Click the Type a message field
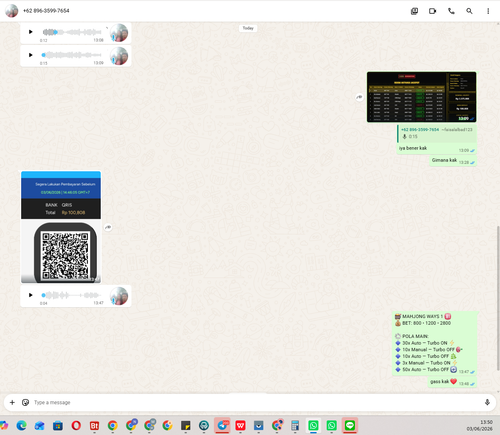 pyautogui.click(x=253, y=402)
